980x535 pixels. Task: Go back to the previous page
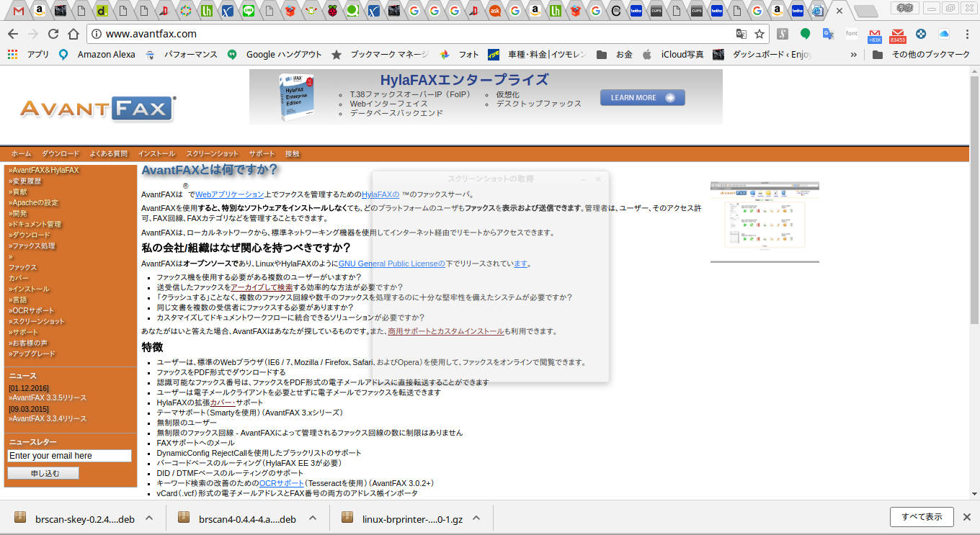(13, 34)
